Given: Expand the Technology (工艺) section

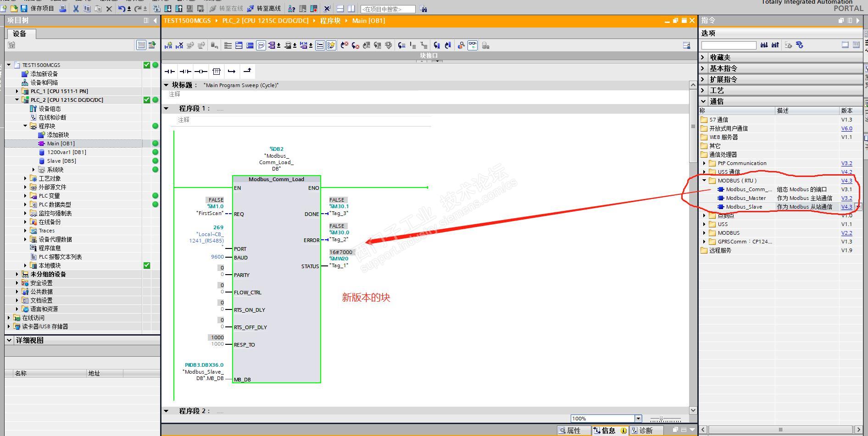Looking at the screenshot, I should [x=703, y=90].
